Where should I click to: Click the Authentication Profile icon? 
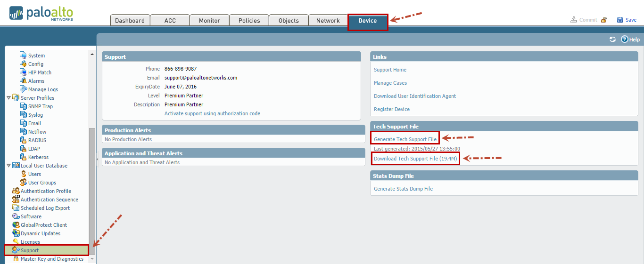[x=16, y=191]
